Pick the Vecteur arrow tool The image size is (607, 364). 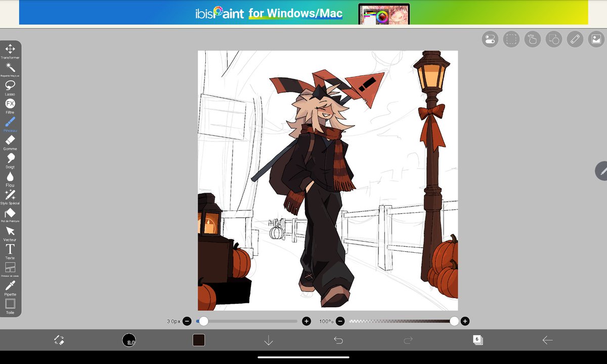coord(10,234)
